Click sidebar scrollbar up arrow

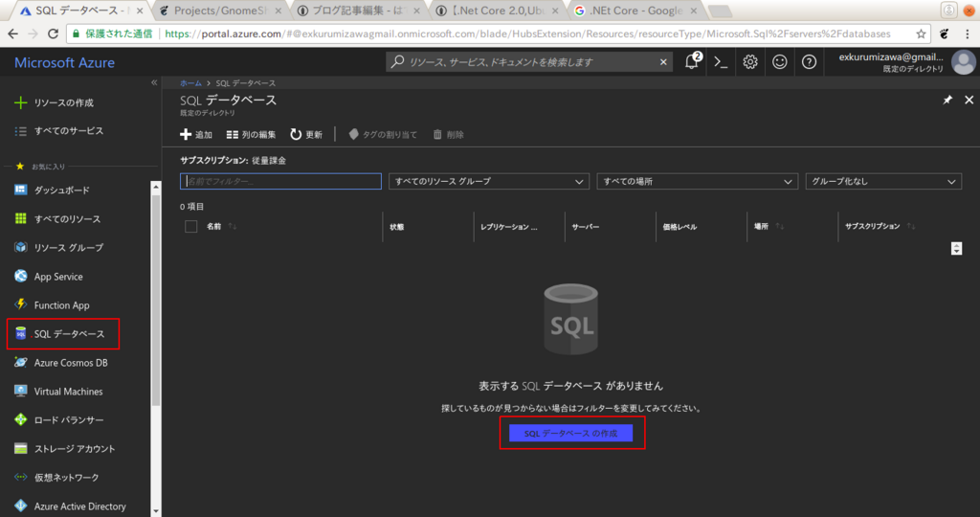pyautogui.click(x=156, y=187)
